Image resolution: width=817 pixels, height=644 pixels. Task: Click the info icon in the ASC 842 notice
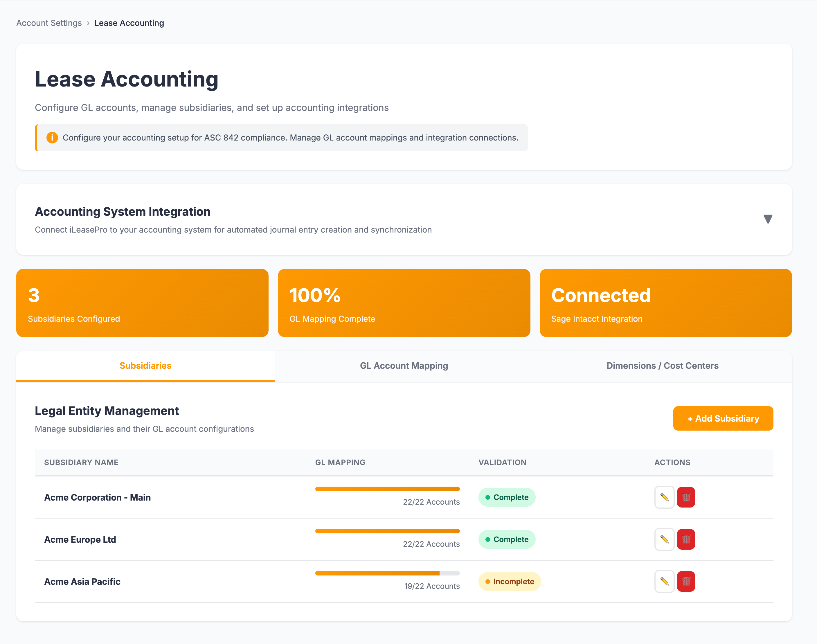pos(52,138)
